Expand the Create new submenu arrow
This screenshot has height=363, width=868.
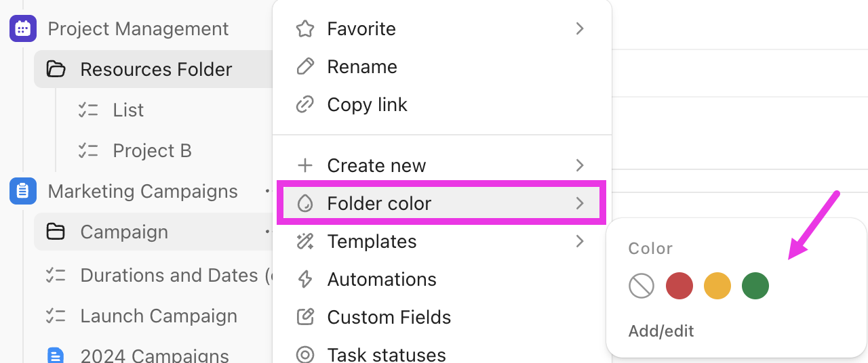pyautogui.click(x=580, y=165)
